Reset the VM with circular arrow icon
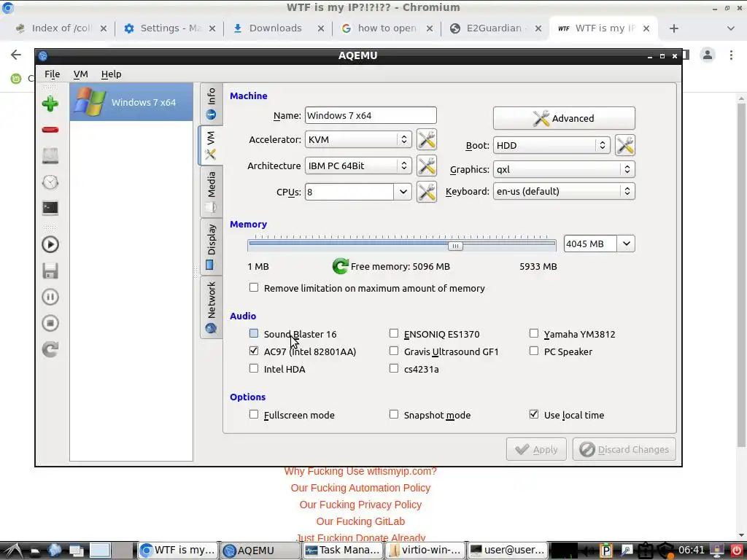This screenshot has height=560, width=747. (50, 349)
